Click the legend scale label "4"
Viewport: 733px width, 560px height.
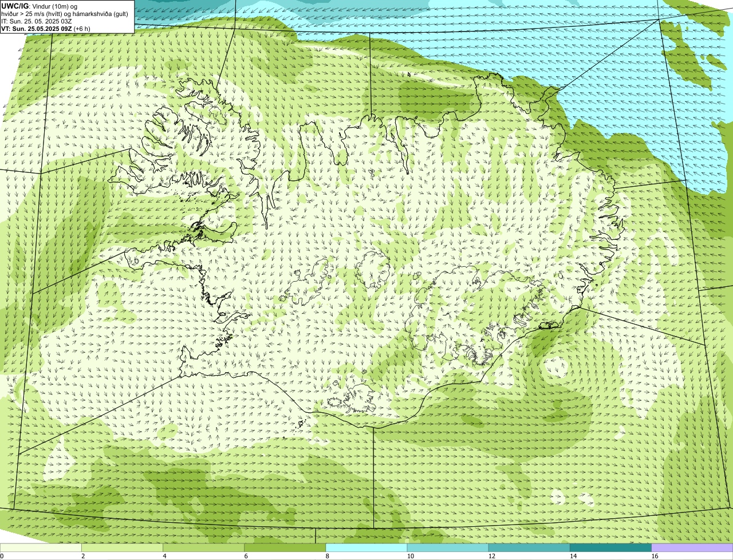(164, 556)
